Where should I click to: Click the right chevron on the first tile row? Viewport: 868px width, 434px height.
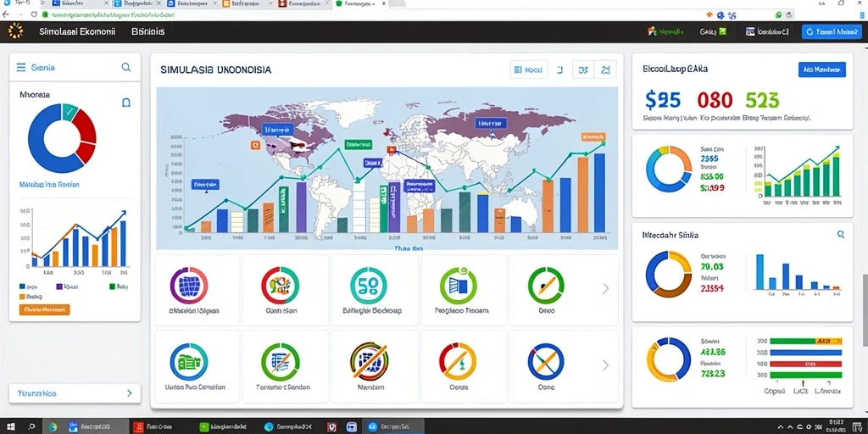(x=605, y=288)
